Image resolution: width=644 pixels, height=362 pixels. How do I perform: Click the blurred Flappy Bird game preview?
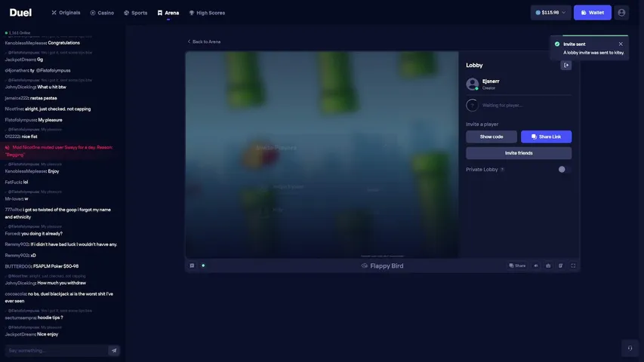pos(322,155)
